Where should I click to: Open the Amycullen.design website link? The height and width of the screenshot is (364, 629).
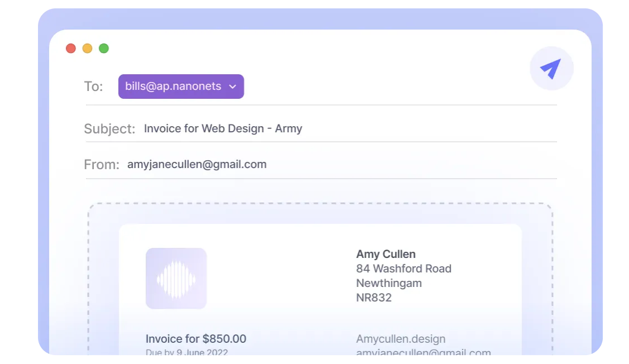click(x=401, y=339)
